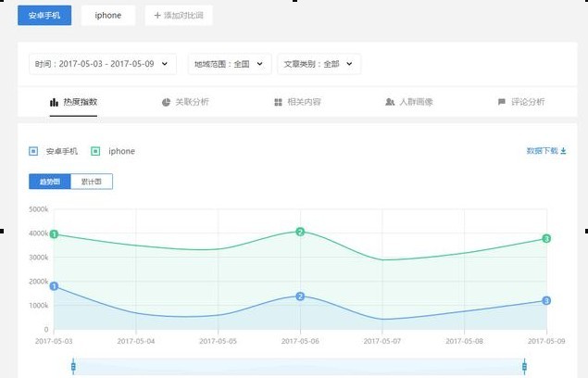Click the download arrow icon beside 数据下载
Viewport: 588px width, 378px height.
(563, 151)
